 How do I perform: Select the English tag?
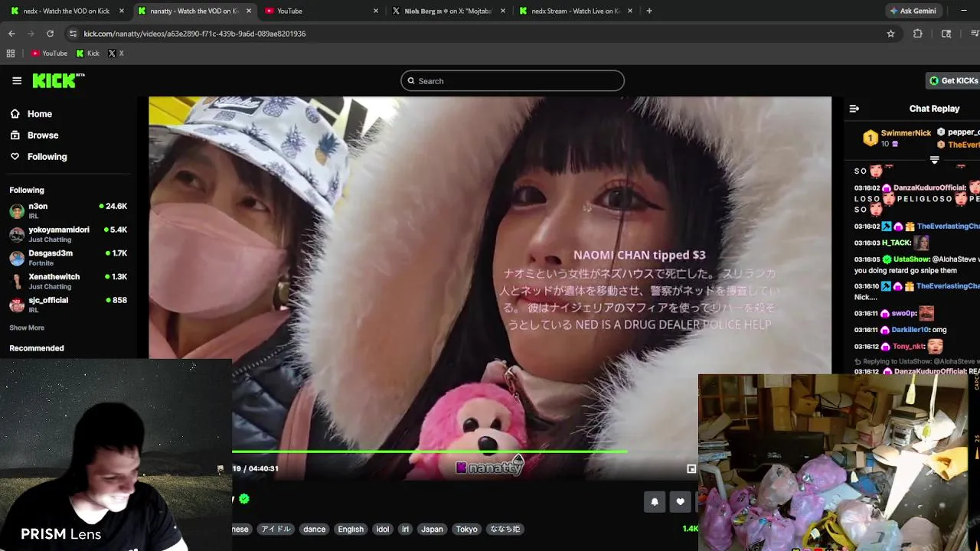[351, 529]
